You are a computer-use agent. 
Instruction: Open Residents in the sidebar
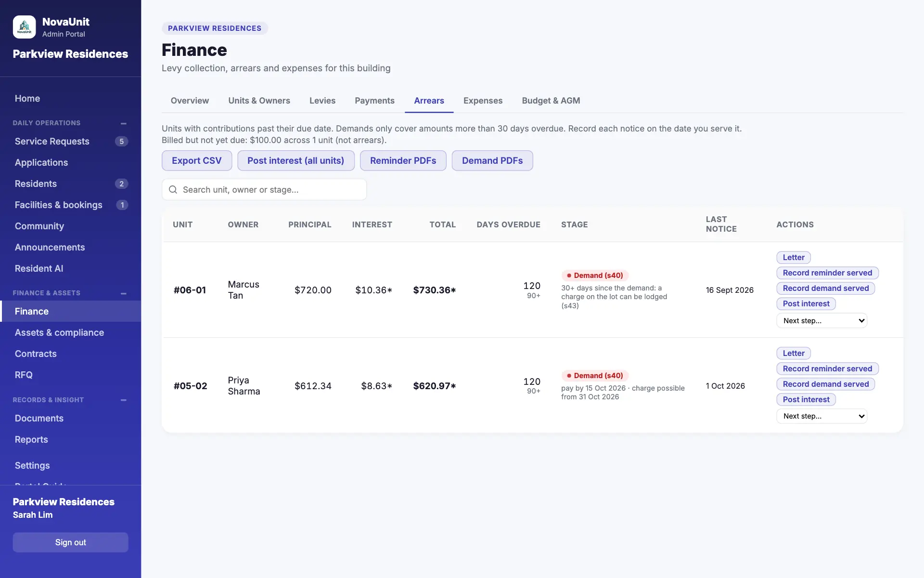[70, 184]
